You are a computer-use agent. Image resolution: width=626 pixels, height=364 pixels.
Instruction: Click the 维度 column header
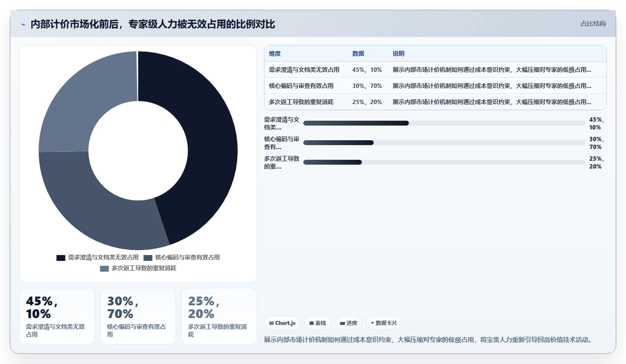pos(275,54)
